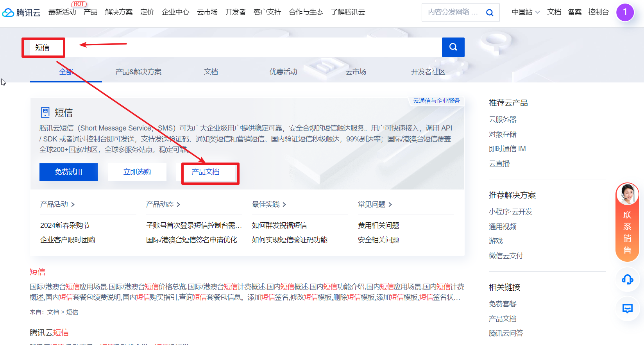Open the 产品 menu
The image size is (644, 345).
[x=90, y=12]
